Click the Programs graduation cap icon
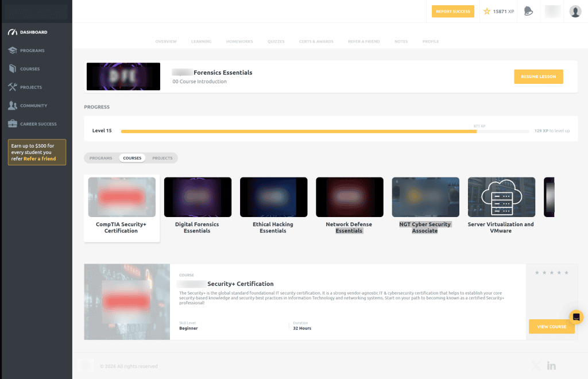This screenshot has height=379, width=588. tap(13, 50)
